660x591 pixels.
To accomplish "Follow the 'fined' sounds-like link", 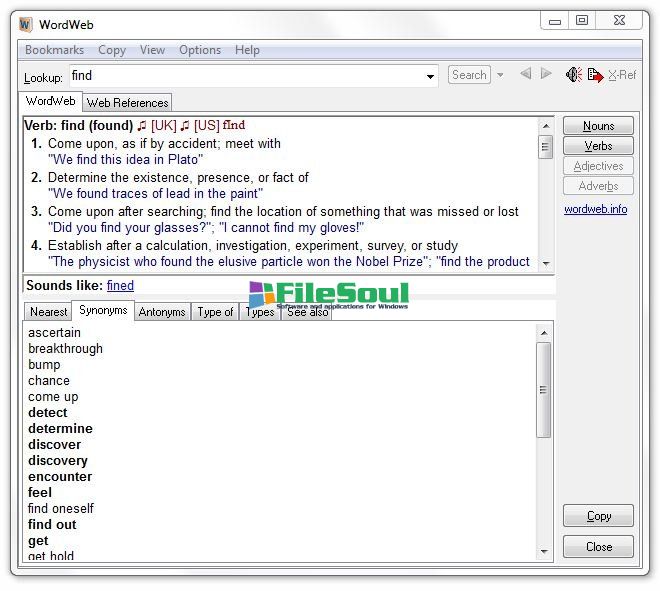I will click(120, 285).
